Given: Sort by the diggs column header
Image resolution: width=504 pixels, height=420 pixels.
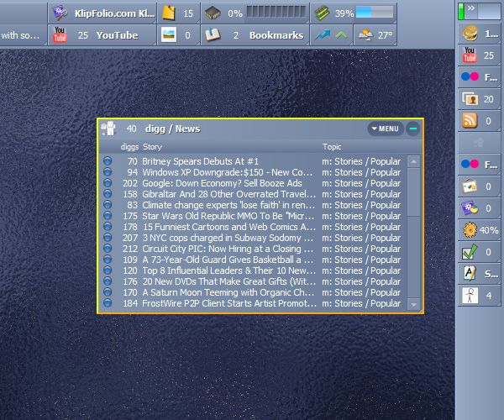Looking at the screenshot, I should pos(129,147).
